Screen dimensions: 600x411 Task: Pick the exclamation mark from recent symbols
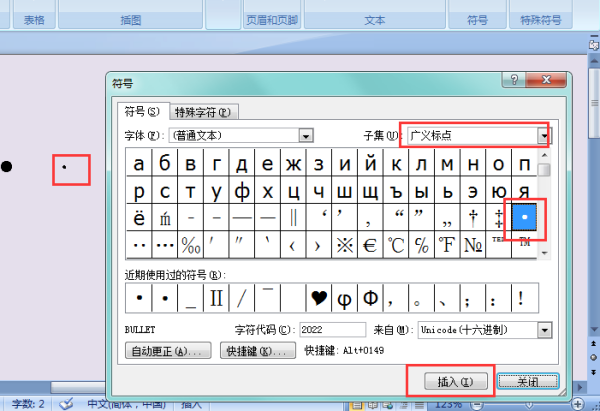click(524, 298)
